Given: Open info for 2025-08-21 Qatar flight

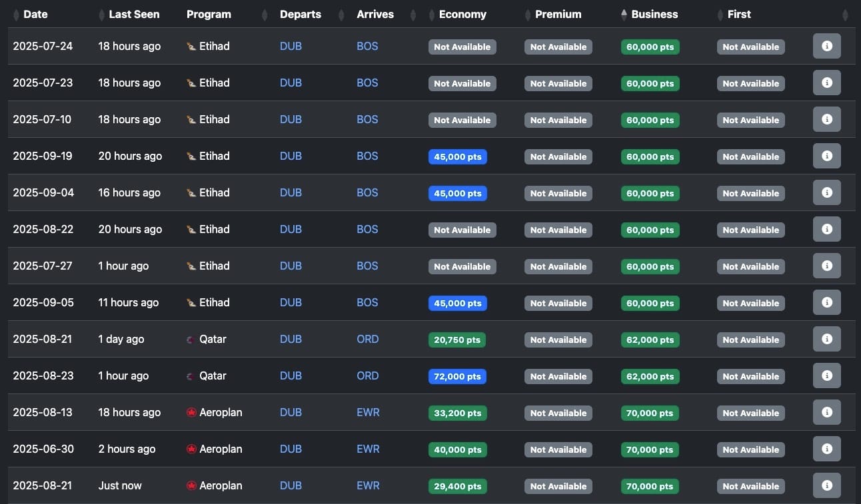Looking at the screenshot, I should 827,340.
